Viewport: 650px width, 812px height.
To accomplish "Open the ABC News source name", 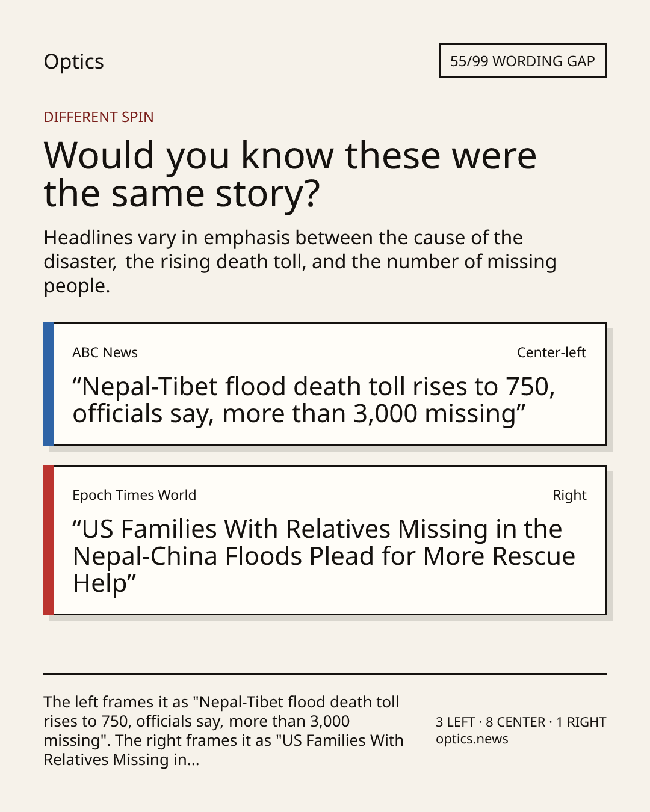I will [x=105, y=352].
